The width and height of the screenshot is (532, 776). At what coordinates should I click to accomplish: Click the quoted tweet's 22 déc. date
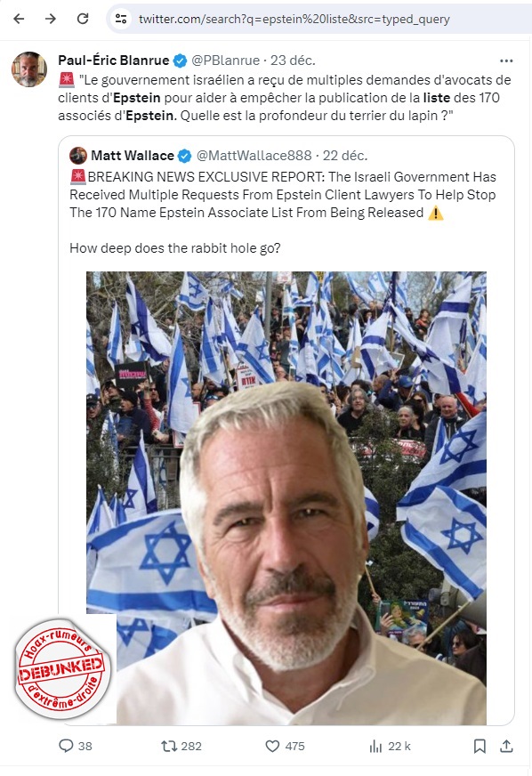click(x=345, y=156)
